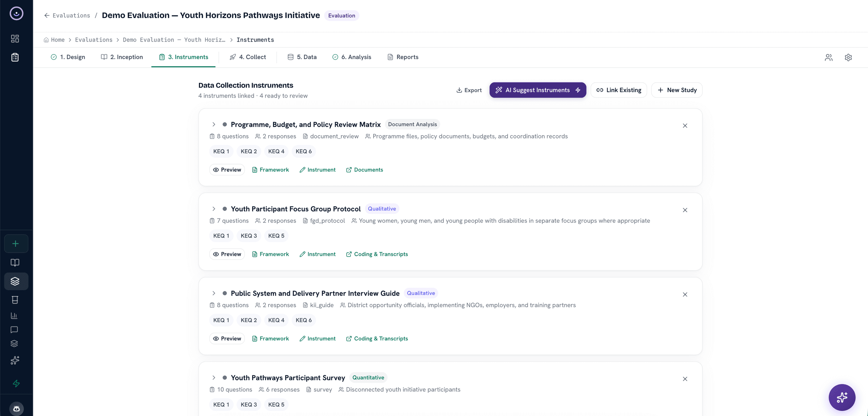Expand Youth Pathways Participant Survey card

click(214, 378)
